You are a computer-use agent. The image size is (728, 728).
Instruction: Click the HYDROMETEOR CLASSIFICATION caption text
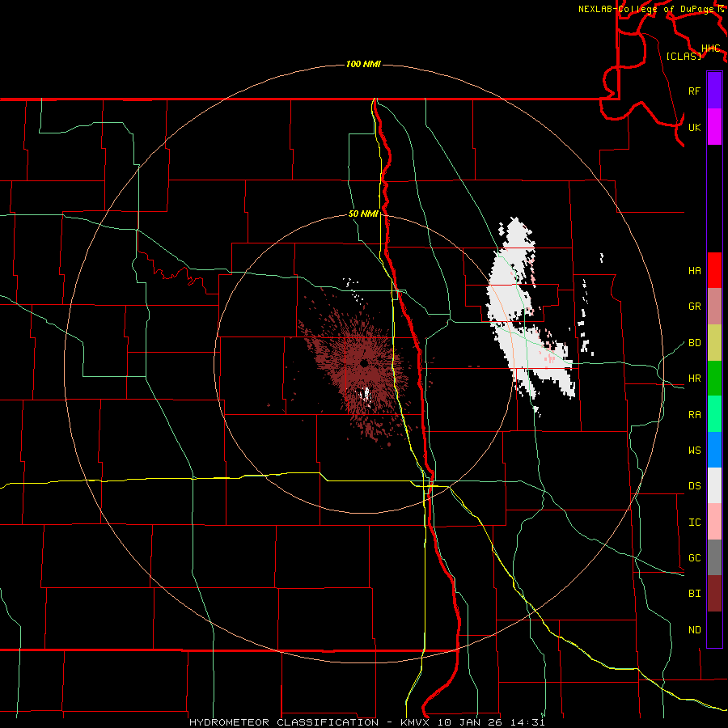tap(284, 722)
